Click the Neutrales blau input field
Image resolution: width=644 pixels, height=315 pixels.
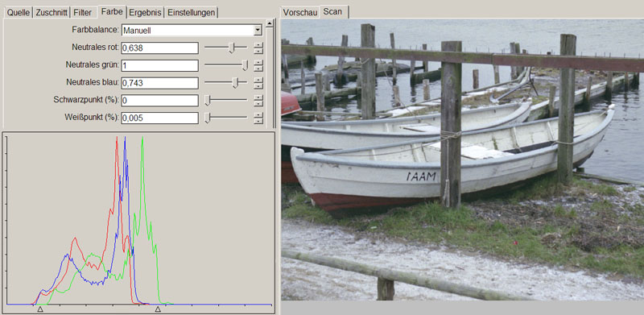[x=159, y=83]
